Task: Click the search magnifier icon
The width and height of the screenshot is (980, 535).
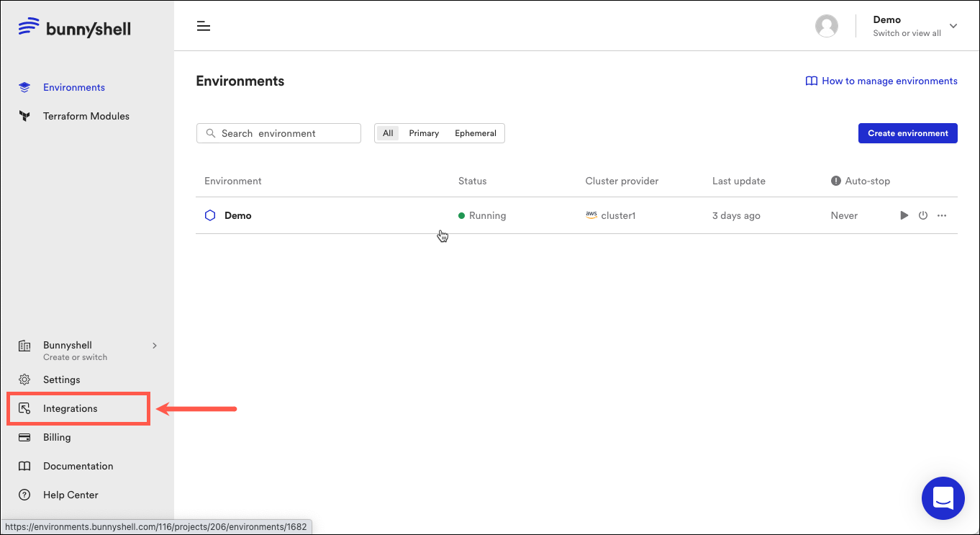Action: (211, 133)
